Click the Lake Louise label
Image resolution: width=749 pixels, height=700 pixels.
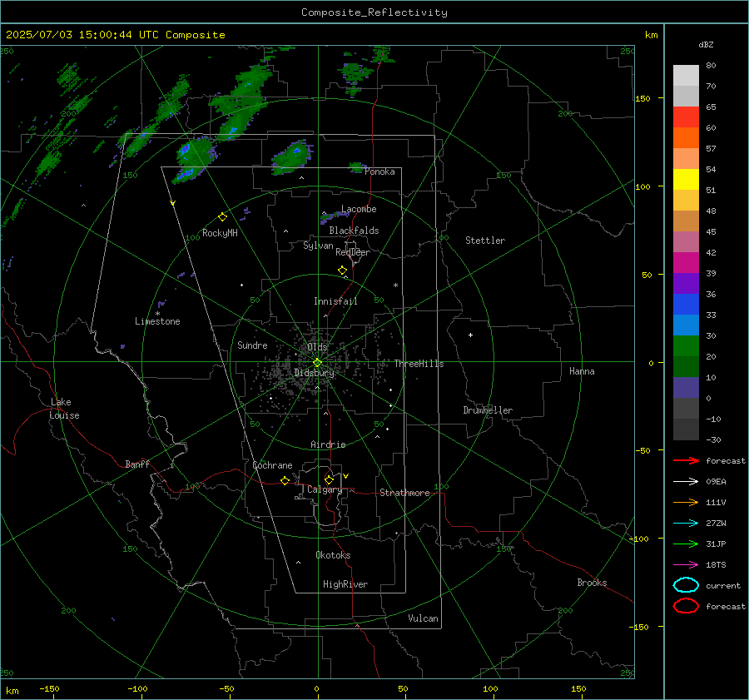tap(64, 409)
